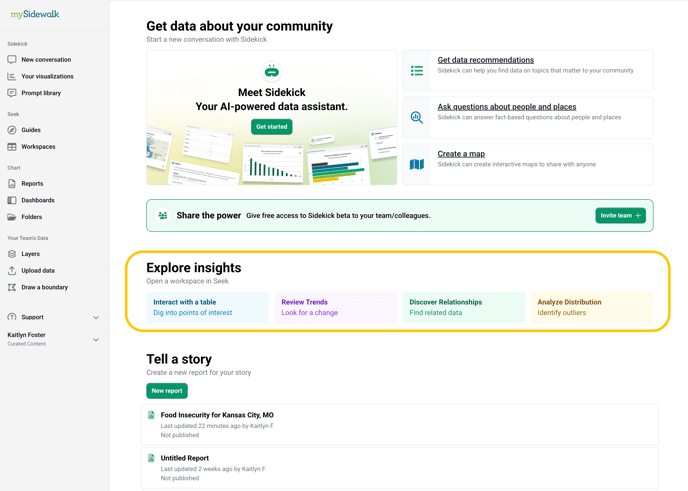Click the Untitled Report file icon
688x491 pixels.
tap(151, 458)
